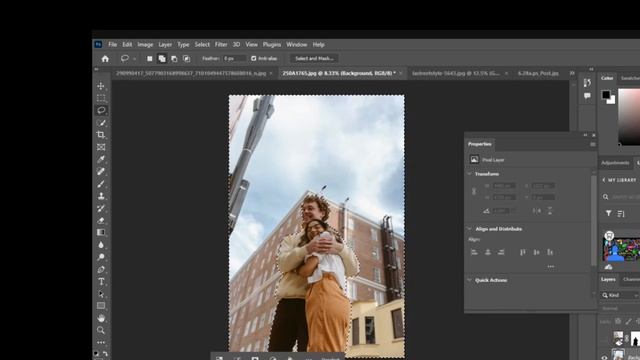The image size is (640, 360).
Task: Toggle the Anti-alias checkbox
Action: click(253, 59)
